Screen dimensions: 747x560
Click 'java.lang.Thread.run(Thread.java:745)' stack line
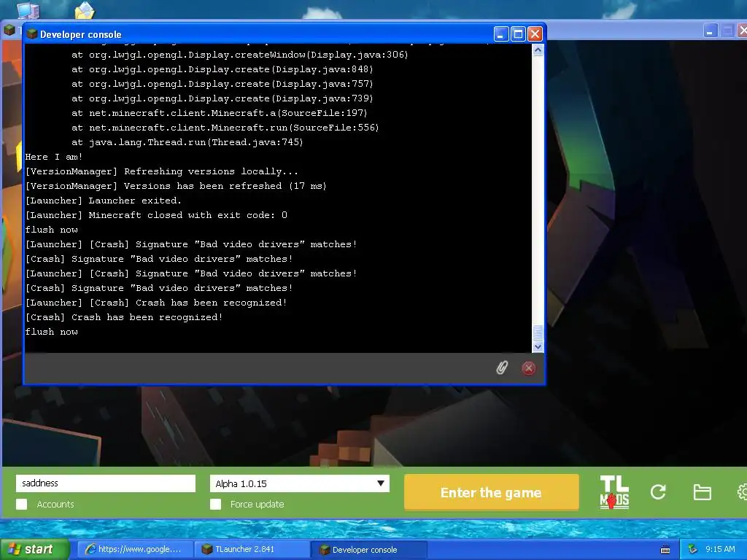(187, 142)
